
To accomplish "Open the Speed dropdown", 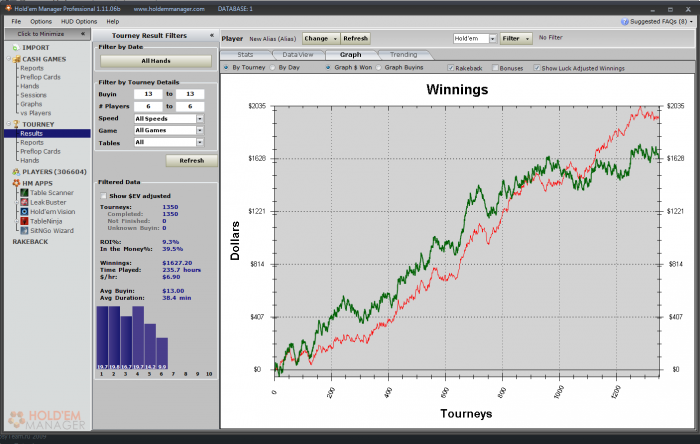I will [200, 119].
